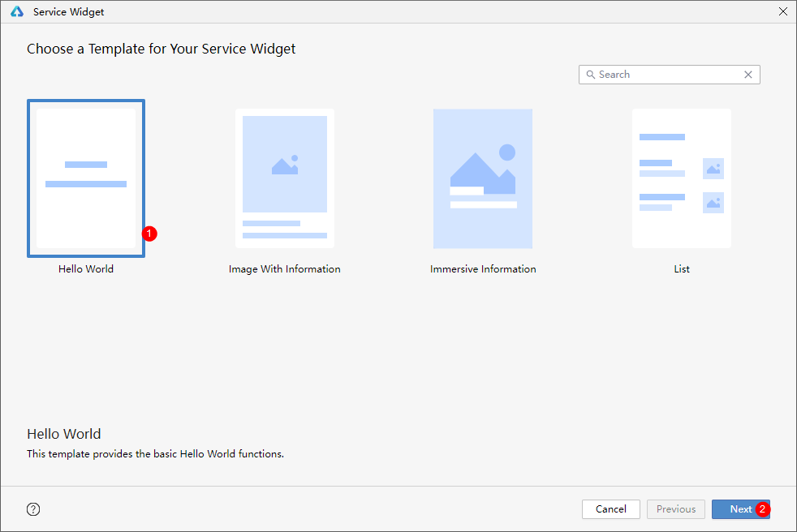
Task: Click the "Hello World" caption under its thumbnail
Action: (x=86, y=269)
